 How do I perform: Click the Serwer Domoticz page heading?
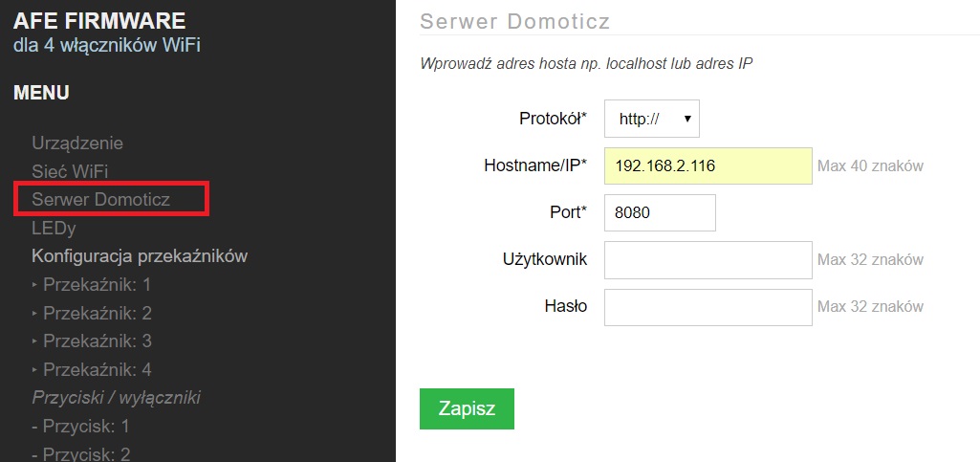(514, 21)
